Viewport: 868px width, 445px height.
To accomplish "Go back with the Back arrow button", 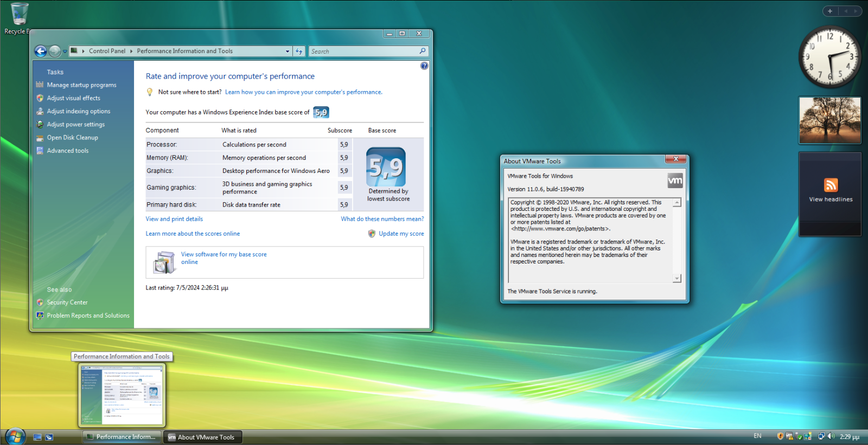I will point(41,51).
